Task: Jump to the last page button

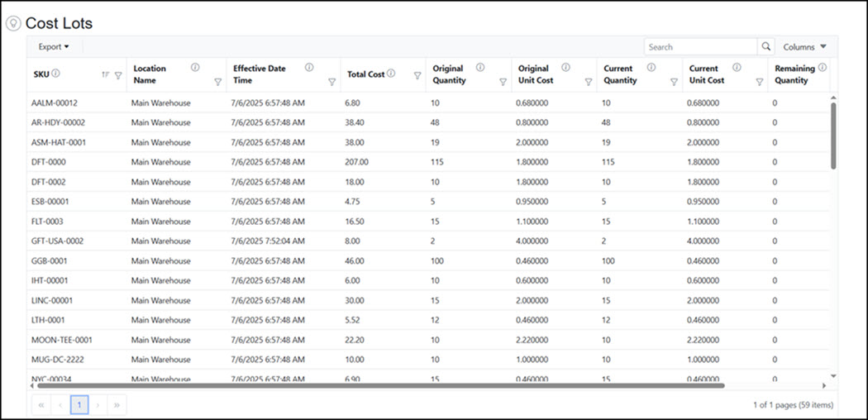Action: tap(117, 404)
